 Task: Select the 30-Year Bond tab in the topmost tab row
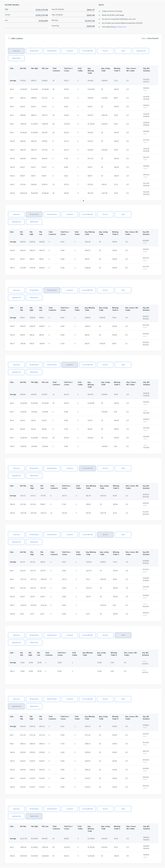pos(34,51)
